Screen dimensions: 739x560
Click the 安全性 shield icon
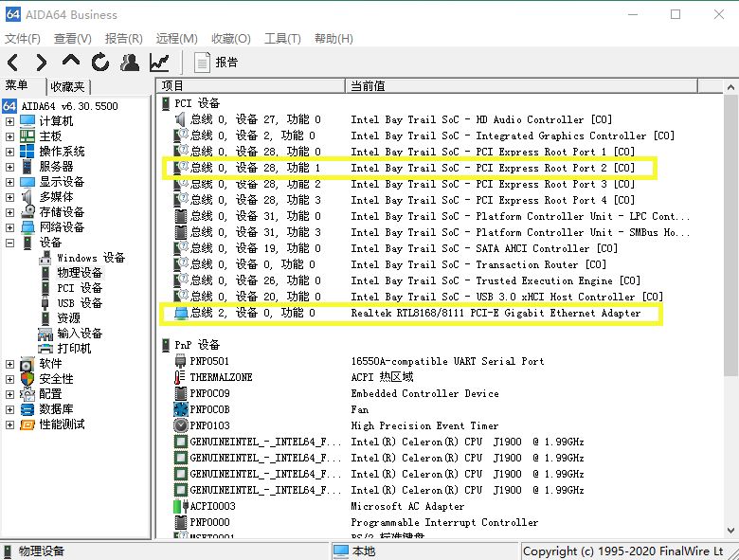point(27,379)
